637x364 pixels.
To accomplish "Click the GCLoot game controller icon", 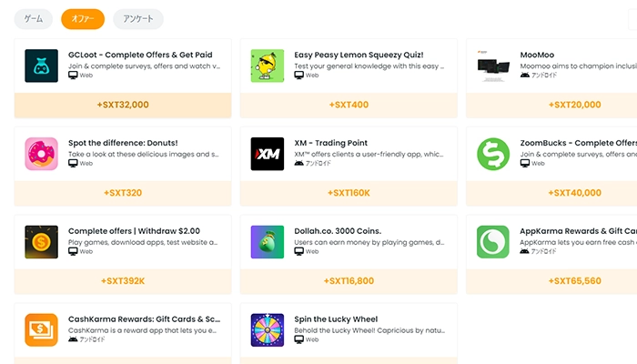I will click(x=42, y=66).
